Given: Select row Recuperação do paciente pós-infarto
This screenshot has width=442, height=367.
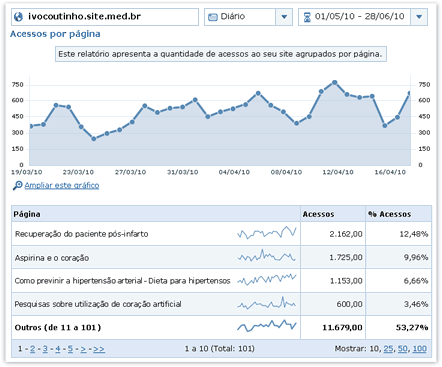Looking at the screenshot, I should [221, 234].
